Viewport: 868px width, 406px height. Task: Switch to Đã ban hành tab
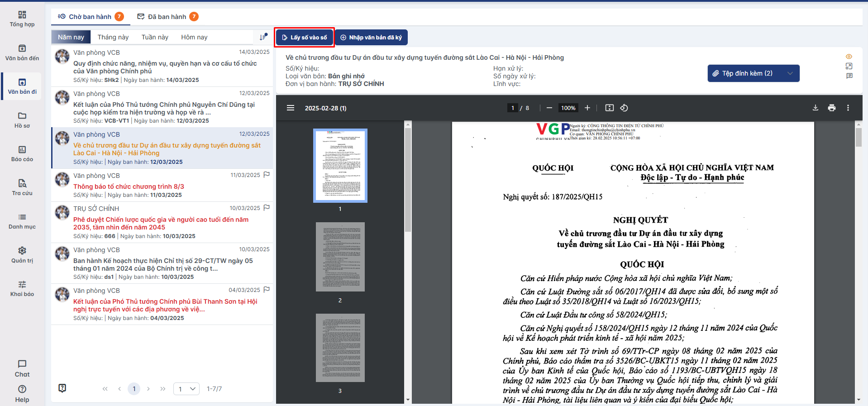click(x=167, y=17)
